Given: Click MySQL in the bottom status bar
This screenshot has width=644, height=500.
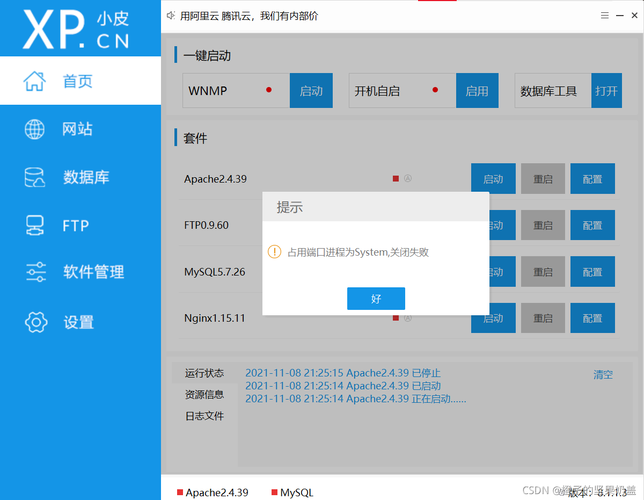Looking at the screenshot, I should coord(292,492).
